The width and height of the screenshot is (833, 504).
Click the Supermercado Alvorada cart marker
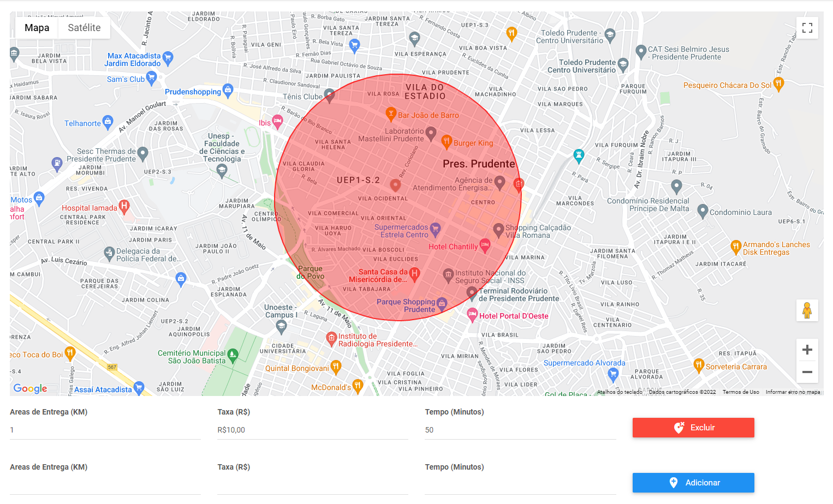[x=613, y=374]
